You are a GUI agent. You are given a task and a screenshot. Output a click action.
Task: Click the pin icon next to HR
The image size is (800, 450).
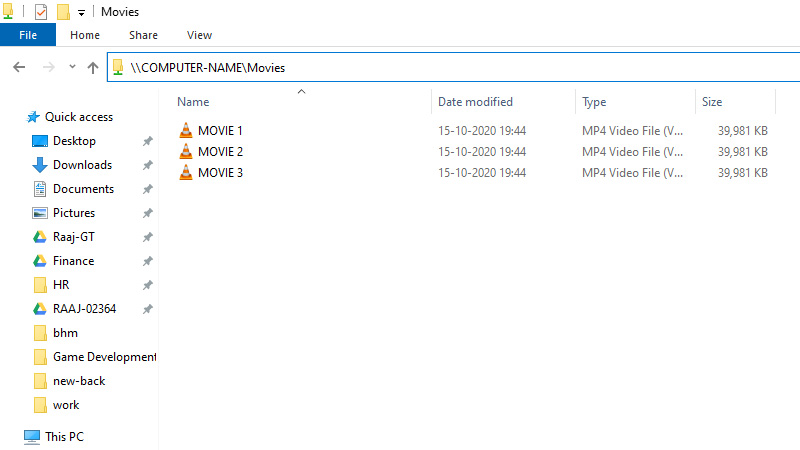(147, 285)
